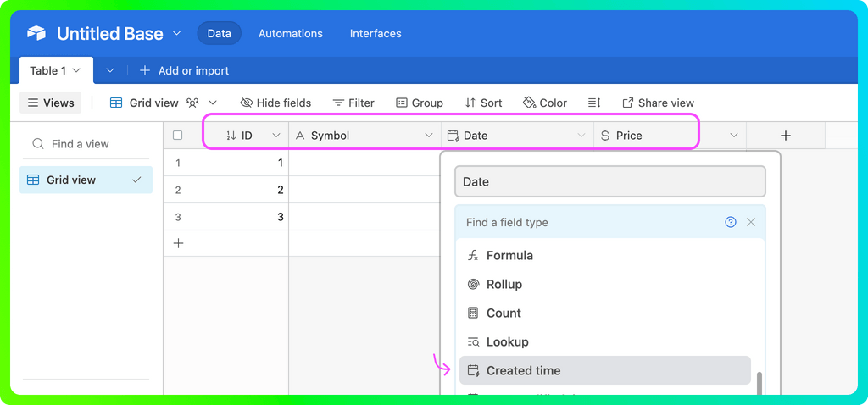Expand the Untitled Base name dropdown
This screenshot has width=868, height=405.
(x=177, y=33)
